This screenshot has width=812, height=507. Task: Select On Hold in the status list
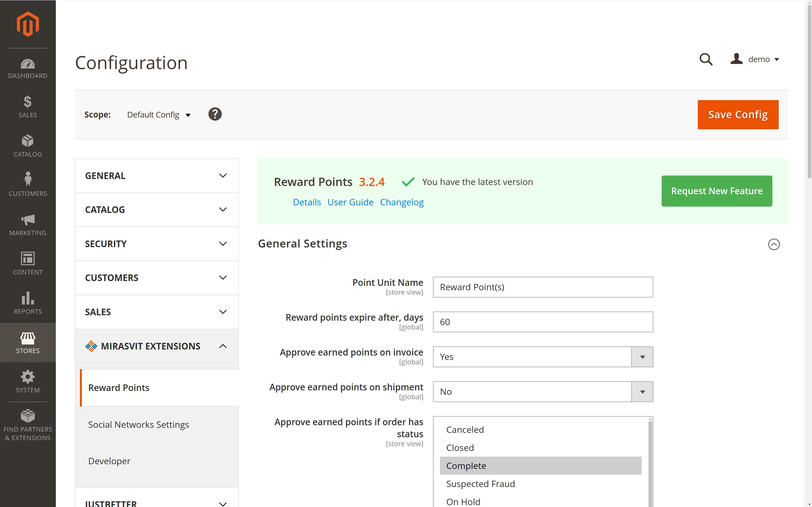tap(463, 501)
